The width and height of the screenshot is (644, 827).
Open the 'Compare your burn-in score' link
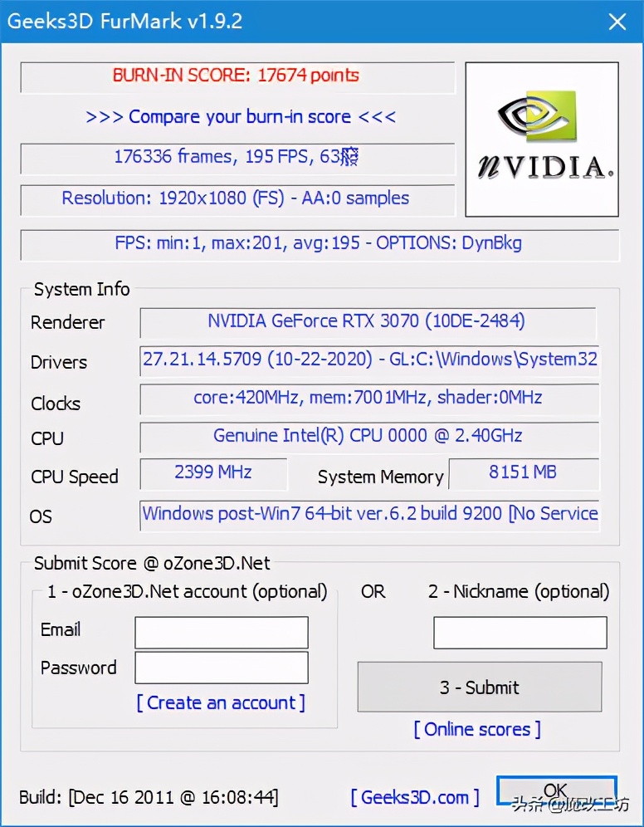(x=241, y=116)
